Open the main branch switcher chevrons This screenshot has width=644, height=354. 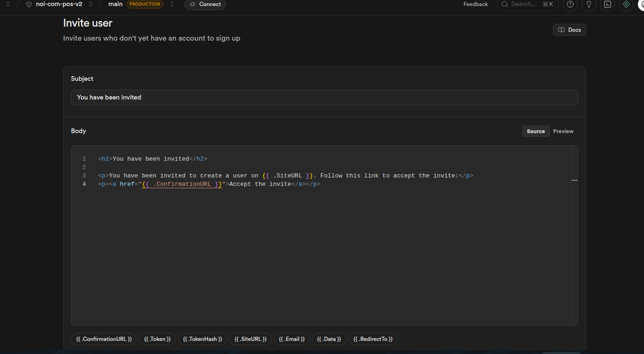point(172,4)
